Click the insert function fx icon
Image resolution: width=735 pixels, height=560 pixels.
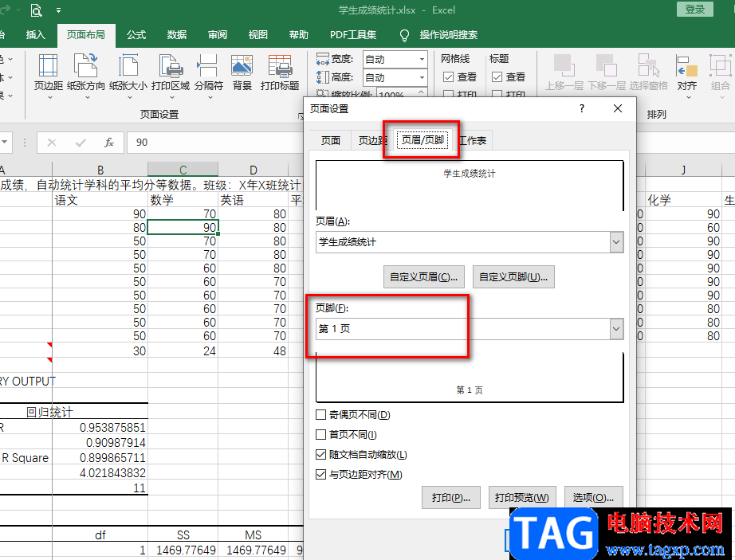[x=108, y=143]
